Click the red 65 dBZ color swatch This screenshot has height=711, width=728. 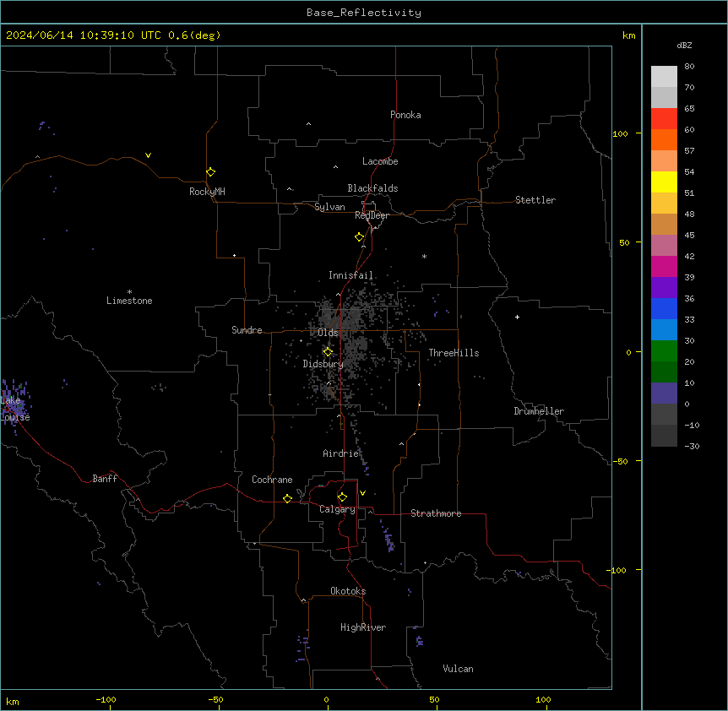pyautogui.click(x=664, y=118)
